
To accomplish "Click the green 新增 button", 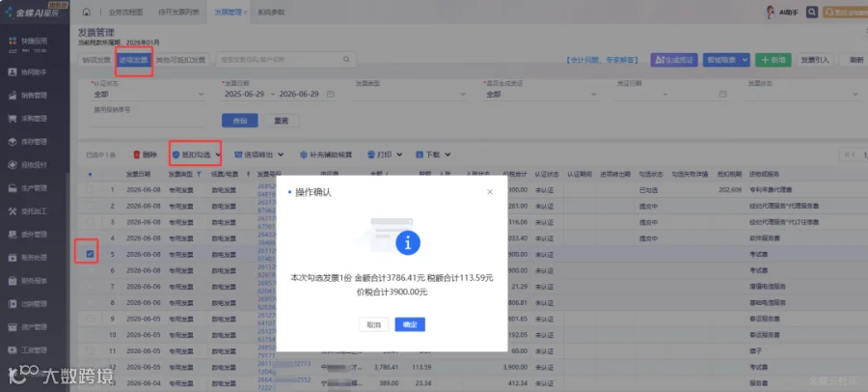I will coord(773,60).
